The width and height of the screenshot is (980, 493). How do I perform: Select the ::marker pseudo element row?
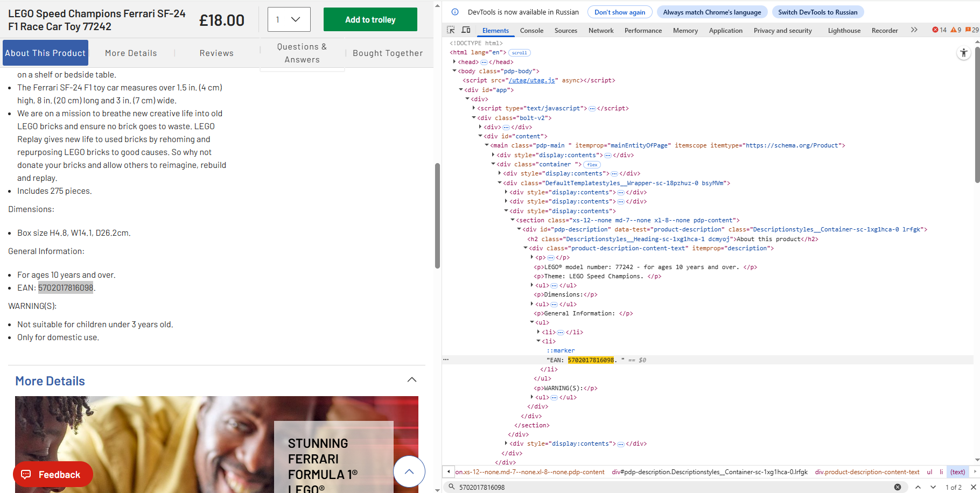(x=561, y=350)
